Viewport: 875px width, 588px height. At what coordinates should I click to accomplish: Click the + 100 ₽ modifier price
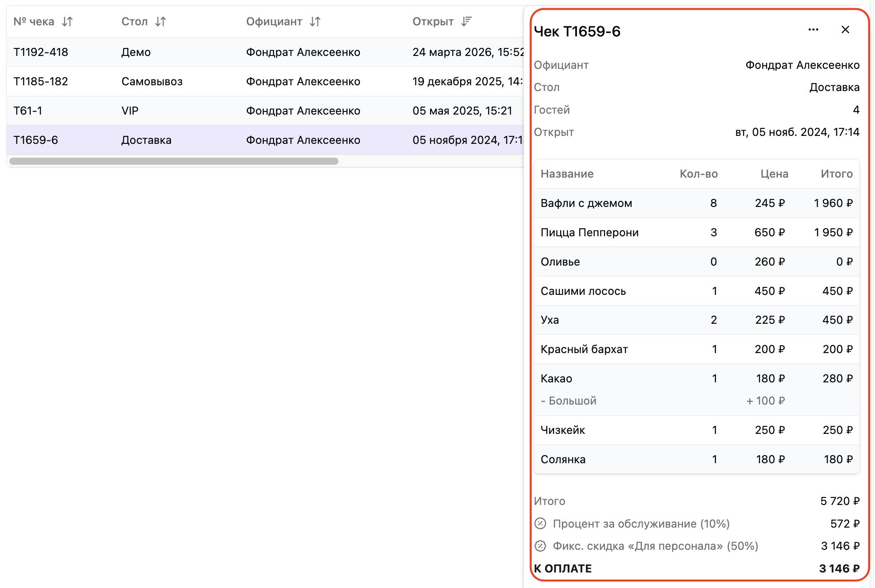[765, 401]
